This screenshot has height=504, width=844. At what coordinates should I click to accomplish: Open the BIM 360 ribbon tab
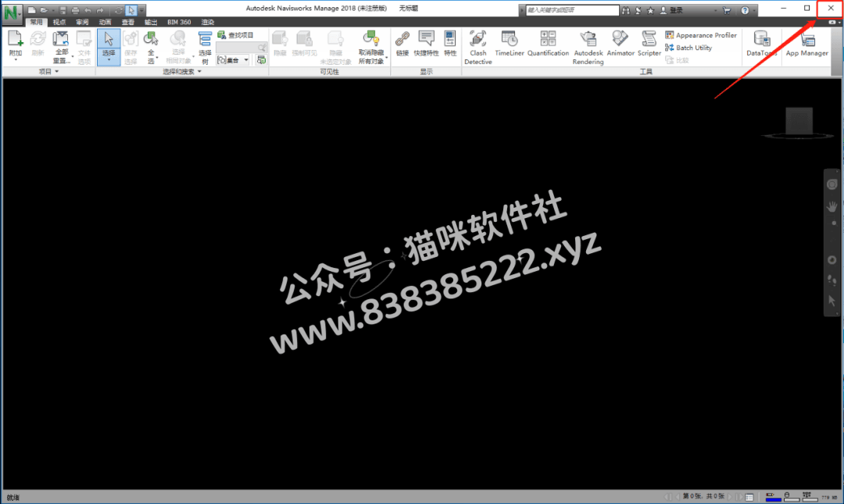tap(179, 22)
